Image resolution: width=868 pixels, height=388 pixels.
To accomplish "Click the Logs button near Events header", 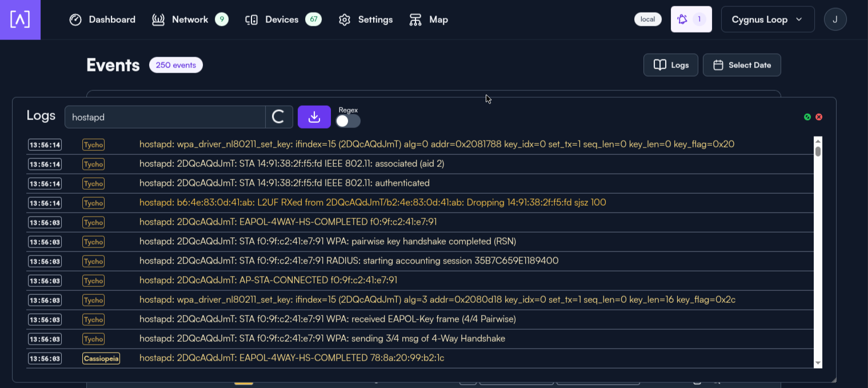I will click(670, 65).
